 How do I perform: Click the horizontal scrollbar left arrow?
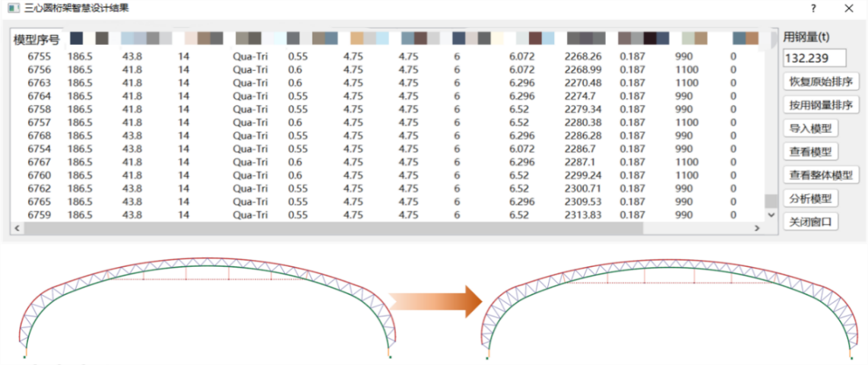coord(17,228)
